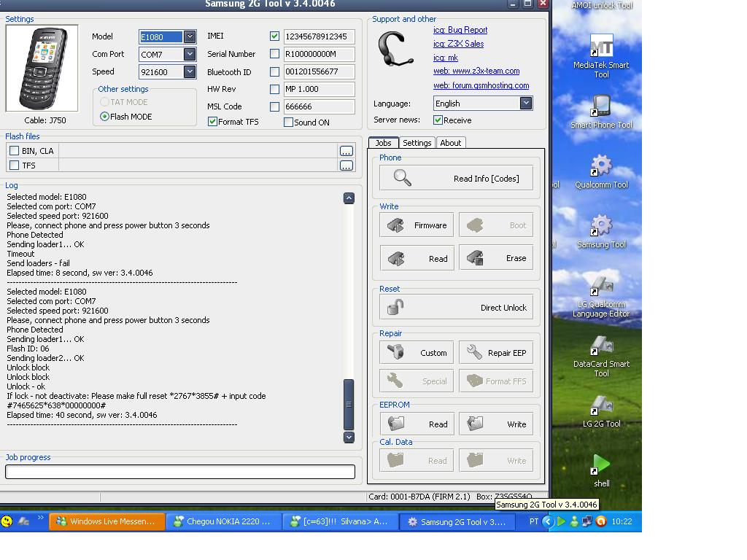Click the Custom repair button
This screenshot has width=747, height=560.
(x=417, y=352)
